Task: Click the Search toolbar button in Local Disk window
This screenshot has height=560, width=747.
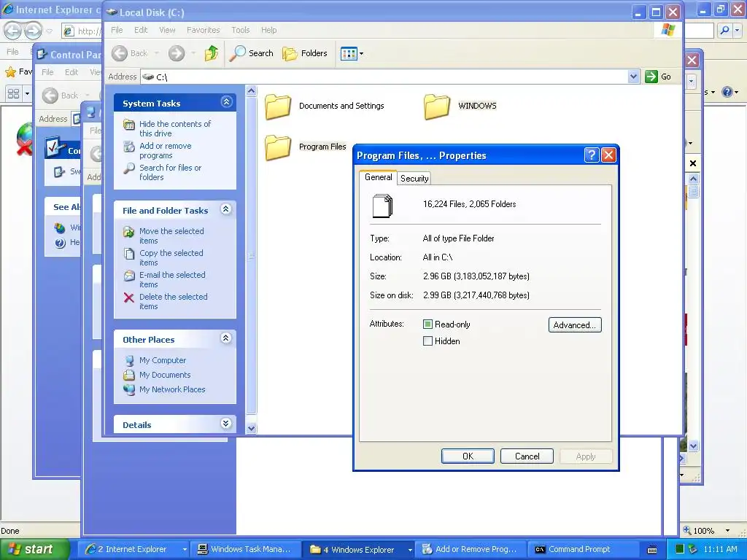Action: 251,53
